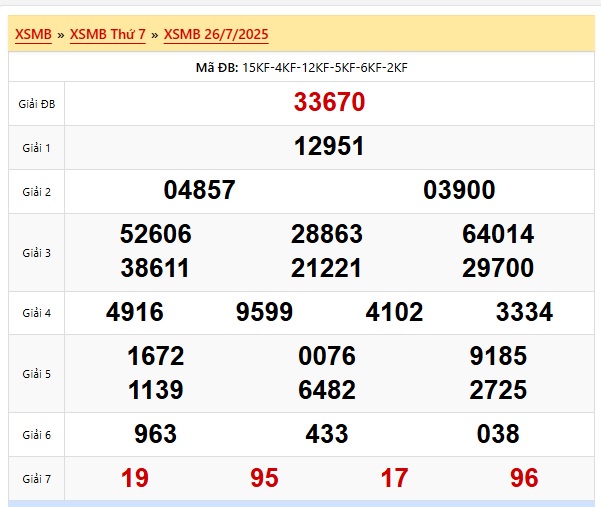The width and height of the screenshot is (601, 507).
Task: Click the Giải 3 row label
Action: (x=36, y=253)
